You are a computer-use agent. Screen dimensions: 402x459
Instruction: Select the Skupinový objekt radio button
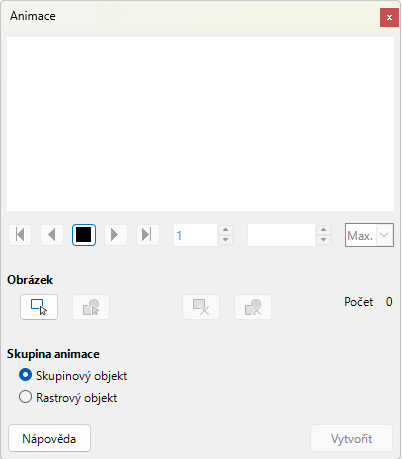[26, 375]
